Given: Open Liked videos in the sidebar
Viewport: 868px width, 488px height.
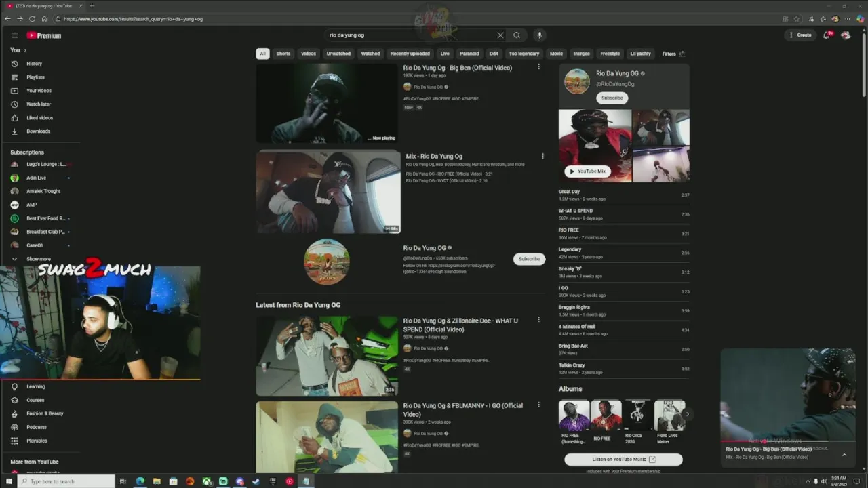Looking at the screenshot, I should pyautogui.click(x=39, y=118).
